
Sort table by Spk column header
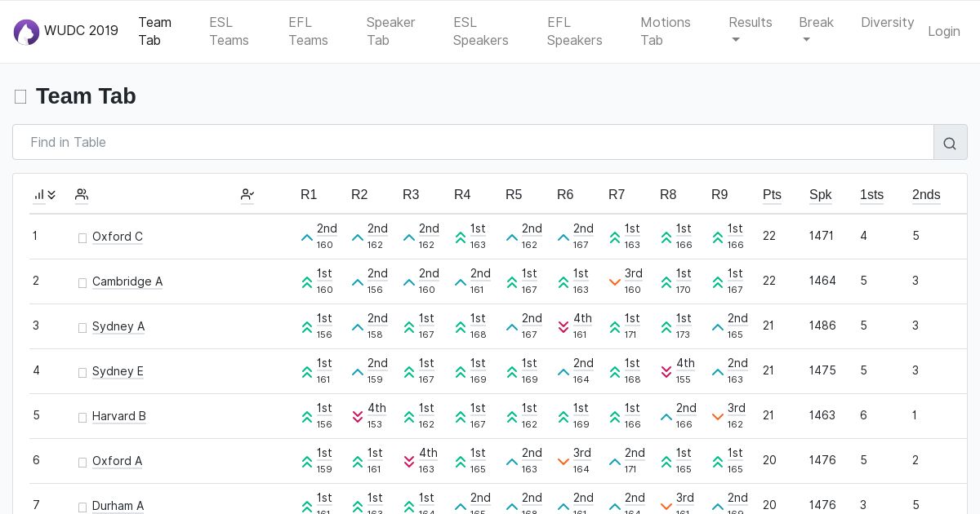click(x=820, y=195)
